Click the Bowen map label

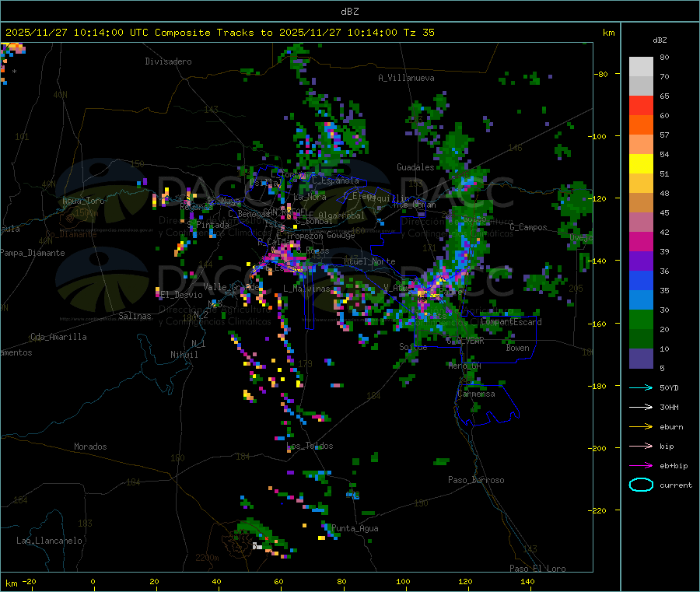coord(518,348)
